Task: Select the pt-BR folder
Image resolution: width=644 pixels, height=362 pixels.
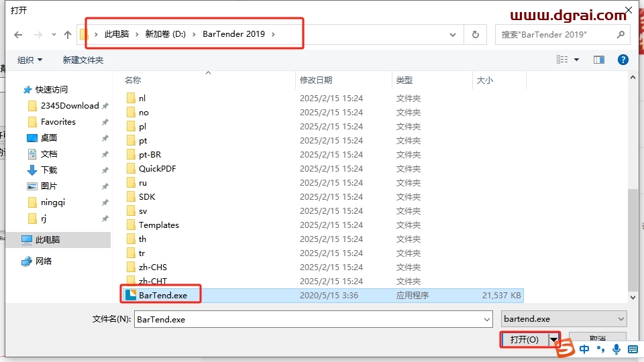Action: 150,155
